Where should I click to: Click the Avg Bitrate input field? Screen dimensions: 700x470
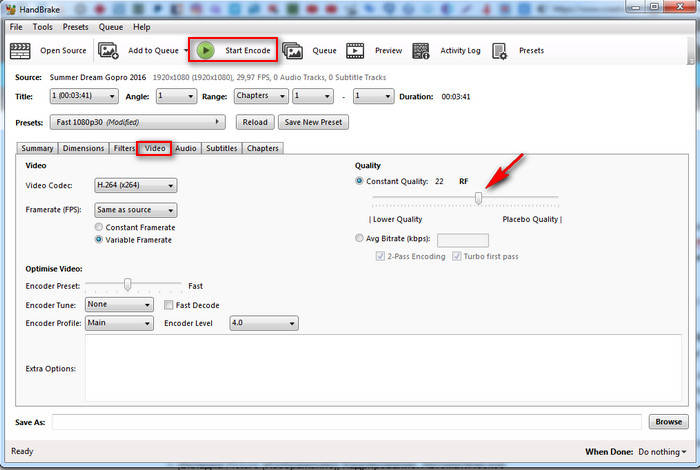(462, 240)
